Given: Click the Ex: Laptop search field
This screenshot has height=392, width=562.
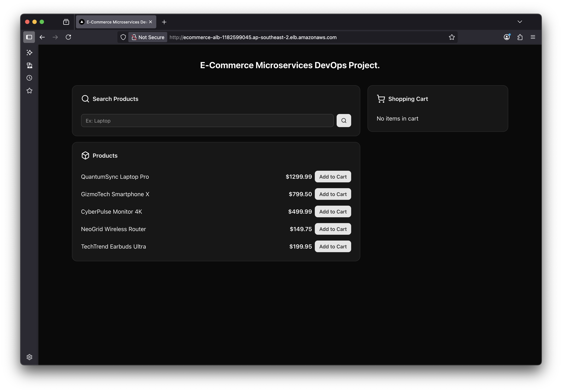Looking at the screenshot, I should pos(207,121).
